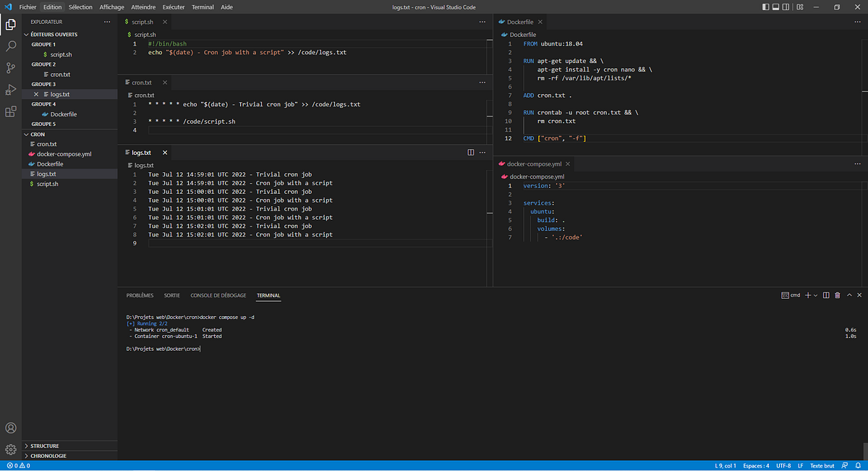This screenshot has height=471, width=868.
Task: Open the Comptes (account) icon at bottom left
Action: (x=10, y=426)
